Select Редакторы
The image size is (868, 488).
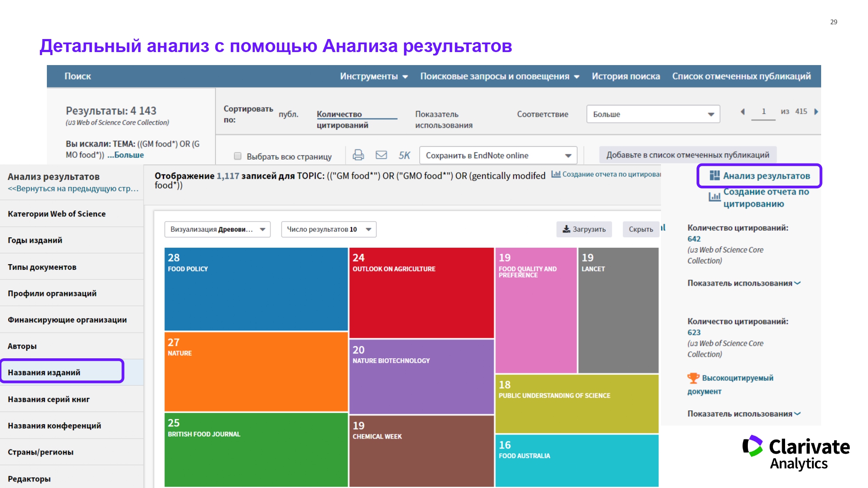(x=72, y=477)
